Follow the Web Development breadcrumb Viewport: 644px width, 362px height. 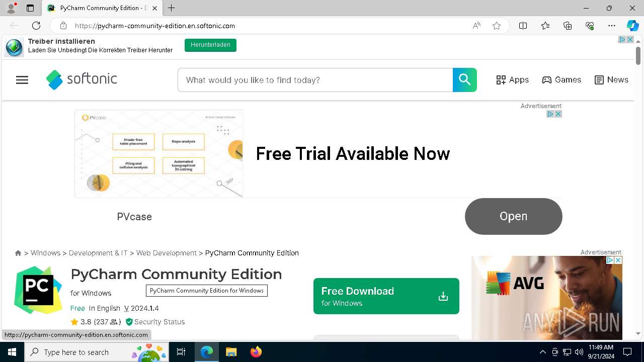[167, 253]
